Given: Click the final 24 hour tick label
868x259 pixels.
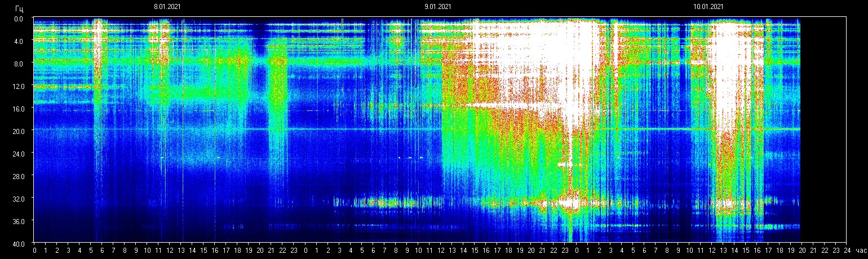Looking at the screenshot, I should 847,250.
